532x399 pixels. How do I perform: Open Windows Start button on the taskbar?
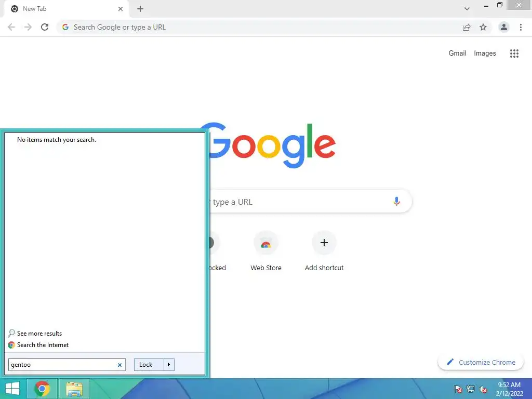coord(12,389)
